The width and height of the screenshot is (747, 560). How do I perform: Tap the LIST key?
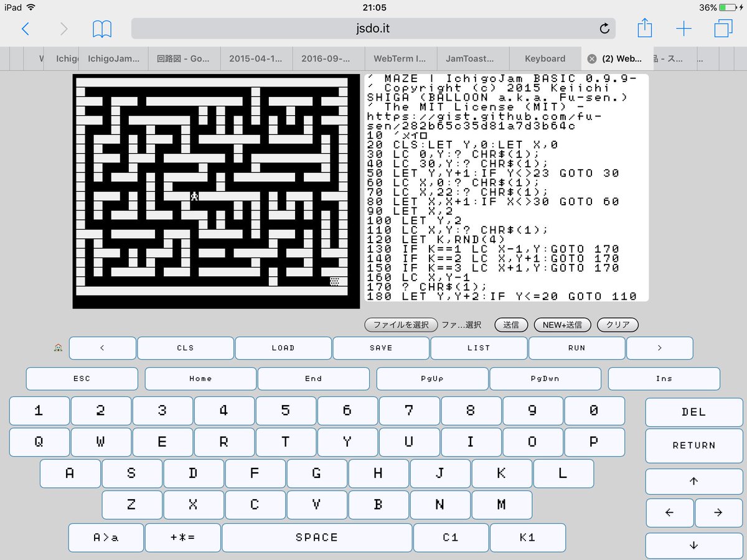coord(479,348)
